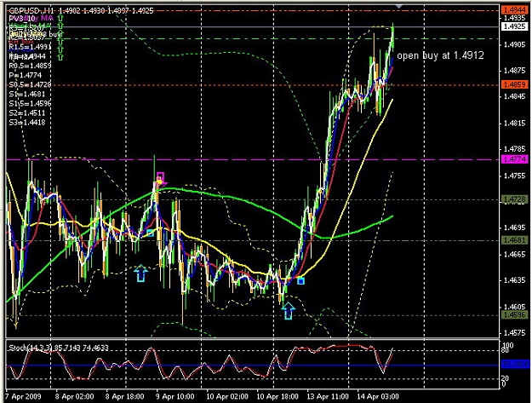Select the P=1.4774 pivot label

point(26,75)
